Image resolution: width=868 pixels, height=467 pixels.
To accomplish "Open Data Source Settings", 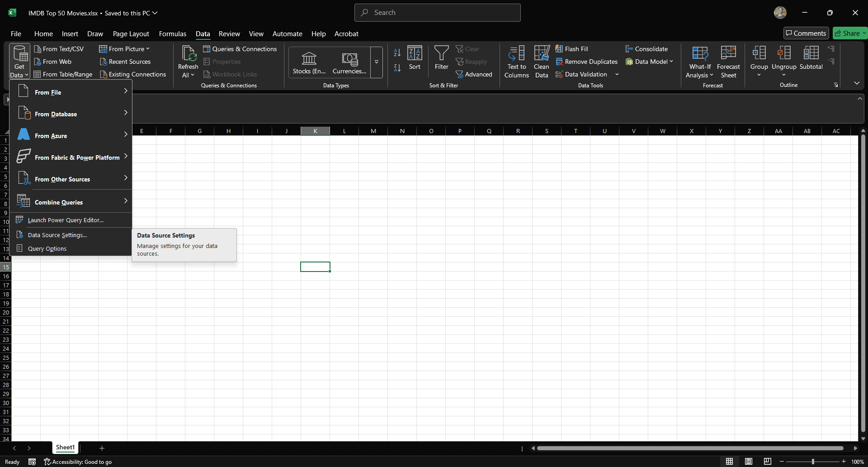I will 71,235.
